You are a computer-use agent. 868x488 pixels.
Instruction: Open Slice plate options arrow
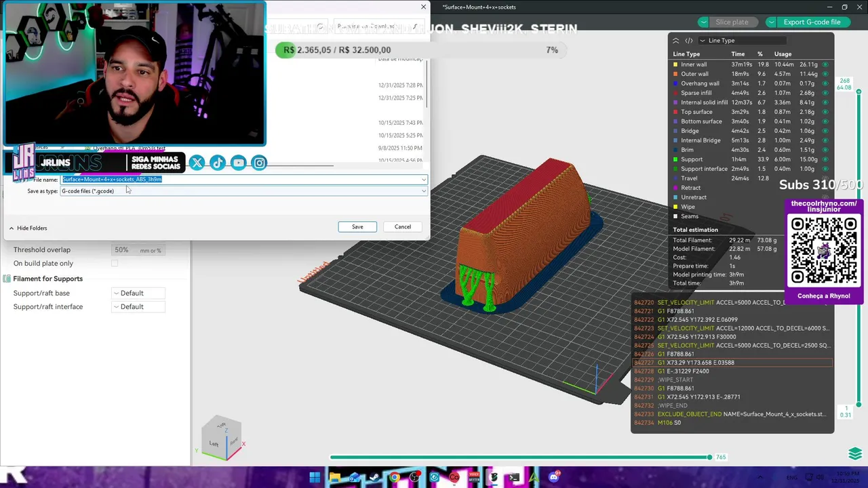(x=704, y=22)
